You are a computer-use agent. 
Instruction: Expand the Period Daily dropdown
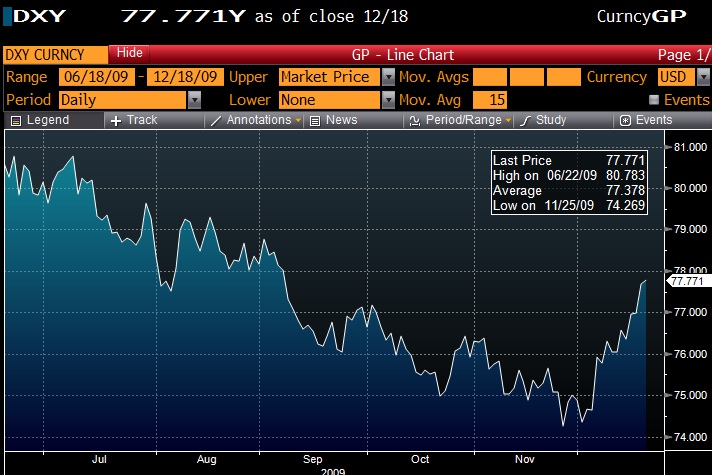point(194,99)
